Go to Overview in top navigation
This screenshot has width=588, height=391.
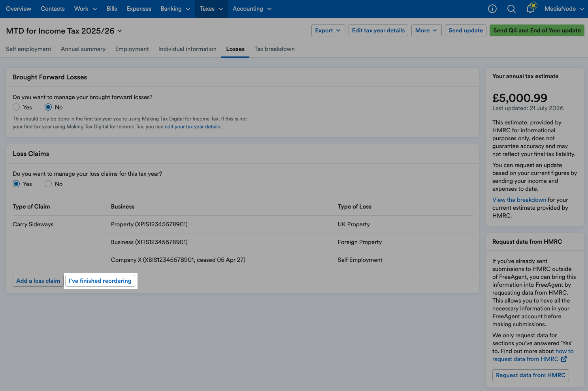point(19,9)
